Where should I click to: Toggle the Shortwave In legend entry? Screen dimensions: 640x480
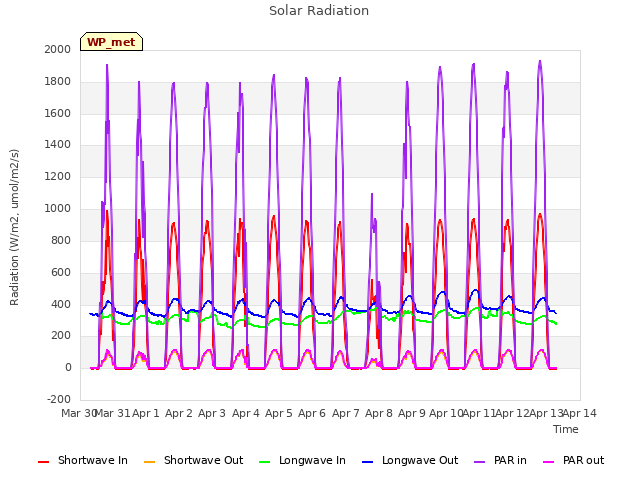click(x=83, y=460)
